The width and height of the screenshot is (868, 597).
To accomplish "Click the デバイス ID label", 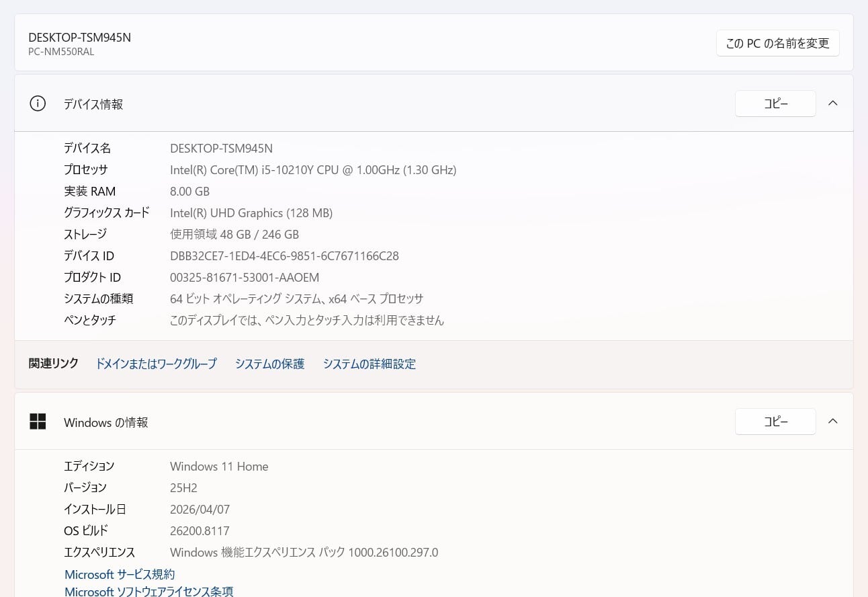I will pyautogui.click(x=89, y=256).
